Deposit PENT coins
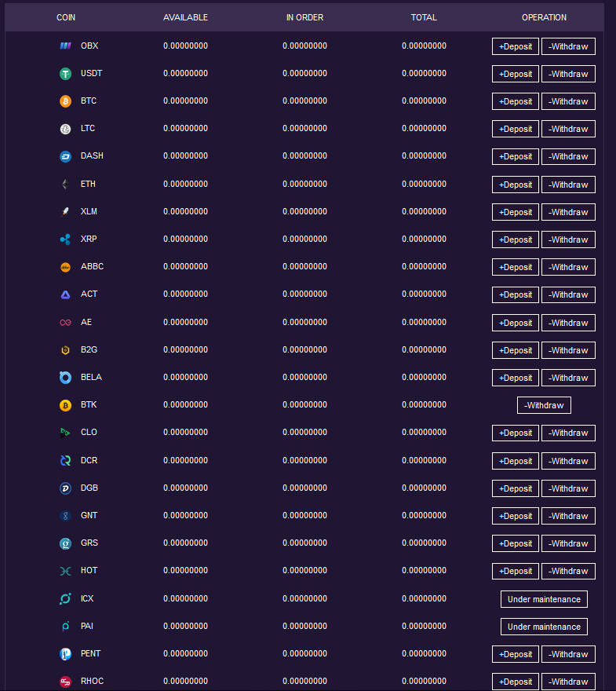This screenshot has width=616, height=691. (516, 654)
